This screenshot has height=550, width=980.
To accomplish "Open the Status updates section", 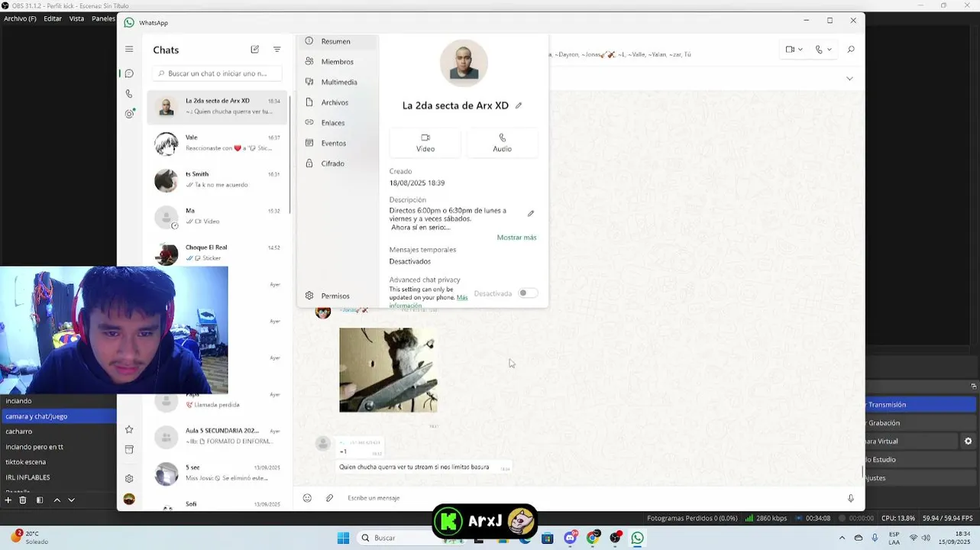I will click(x=129, y=114).
